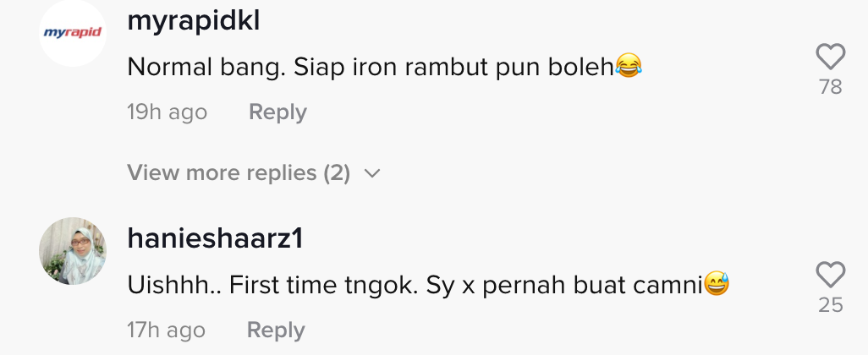Click the '17h ago' timestamp
This screenshot has width=868, height=355.
point(166,330)
